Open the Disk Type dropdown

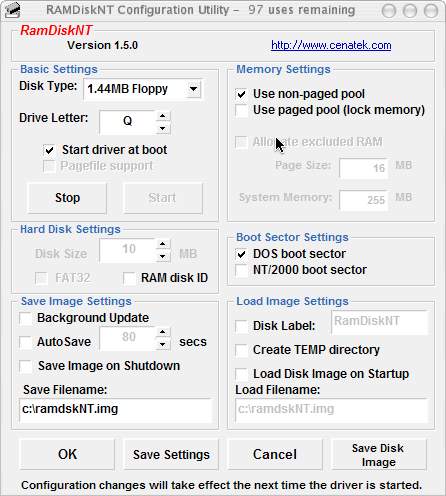193,89
